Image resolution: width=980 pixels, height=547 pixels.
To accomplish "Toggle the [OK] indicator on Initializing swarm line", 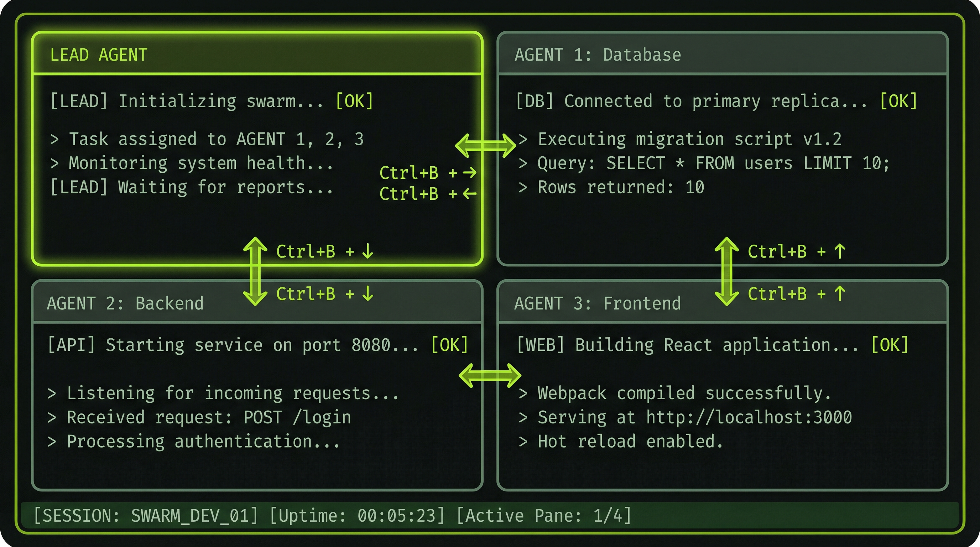I will pyautogui.click(x=355, y=100).
